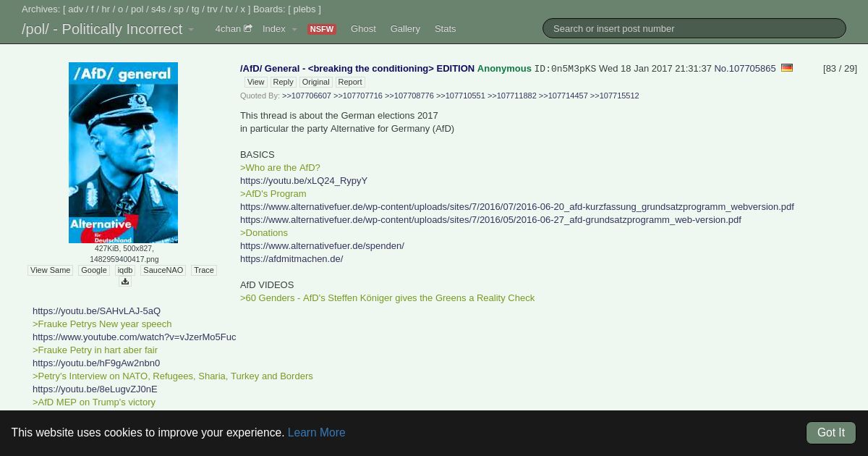Open the AfD general thread thumbnail
868x456 pixels.
[x=123, y=153]
